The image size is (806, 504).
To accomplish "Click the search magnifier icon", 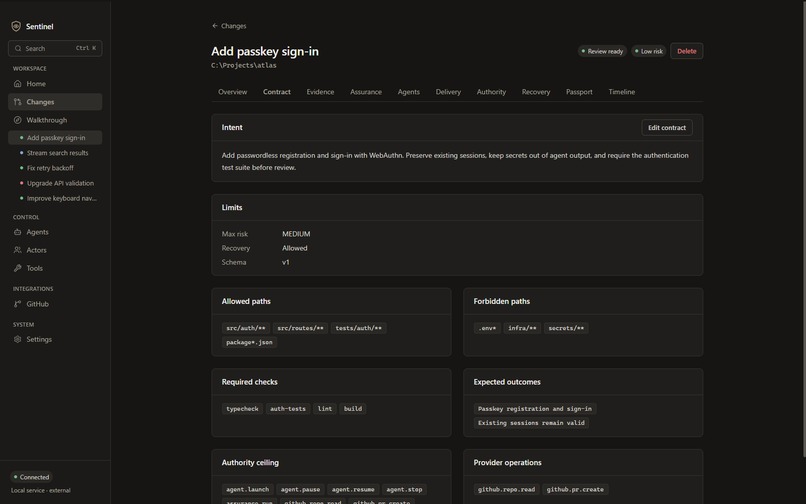I will click(18, 48).
